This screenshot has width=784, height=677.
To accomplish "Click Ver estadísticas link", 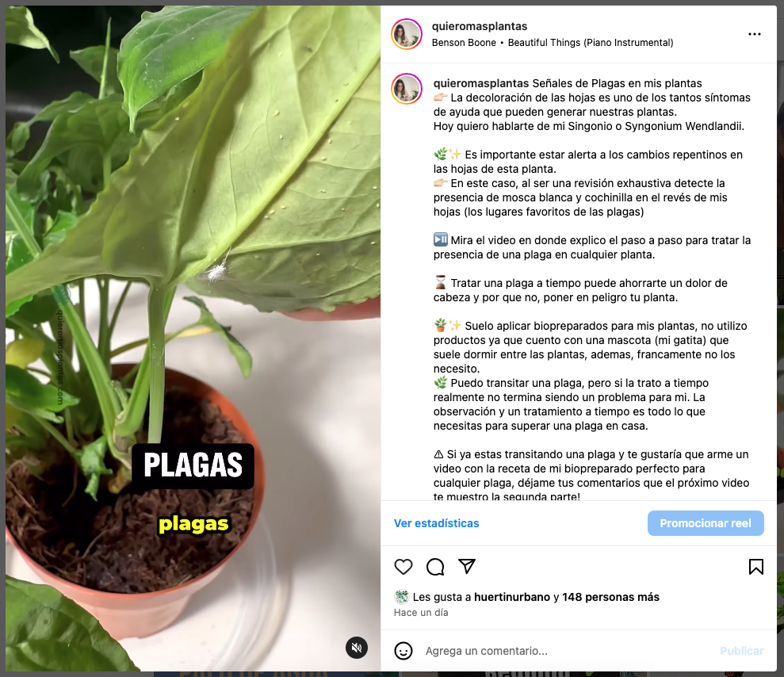I will click(x=436, y=523).
